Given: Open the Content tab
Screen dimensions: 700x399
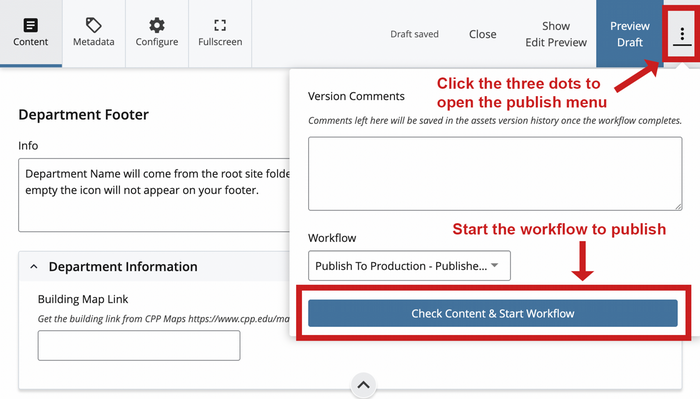Looking at the screenshot, I should click(x=30, y=33).
